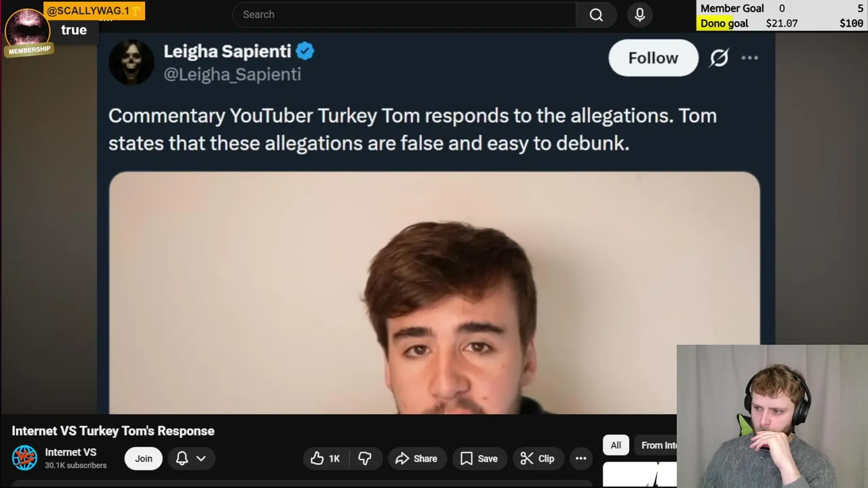Create a Clip of the video
Viewport: 868px width, 488px height.
[537, 459]
